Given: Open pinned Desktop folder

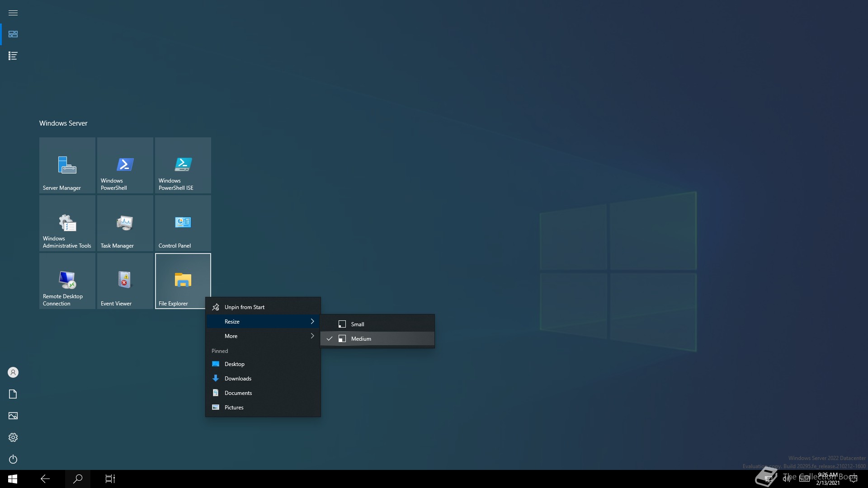Looking at the screenshot, I should [x=263, y=364].
